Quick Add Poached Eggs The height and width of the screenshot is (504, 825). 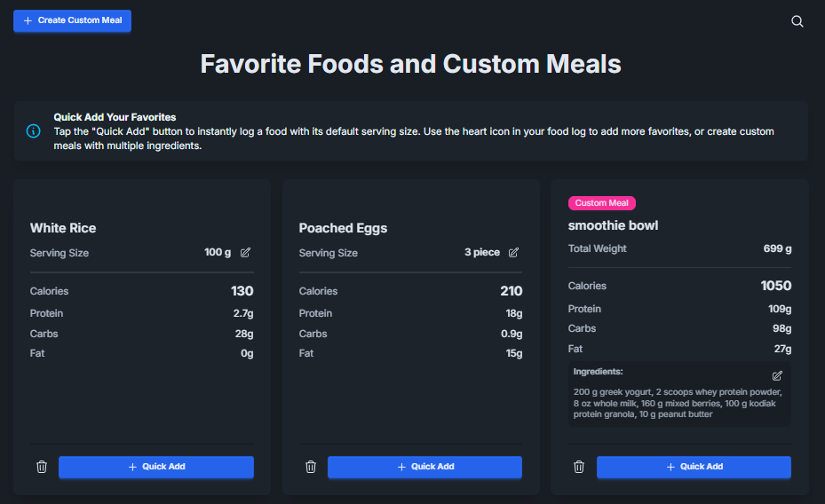click(x=424, y=467)
